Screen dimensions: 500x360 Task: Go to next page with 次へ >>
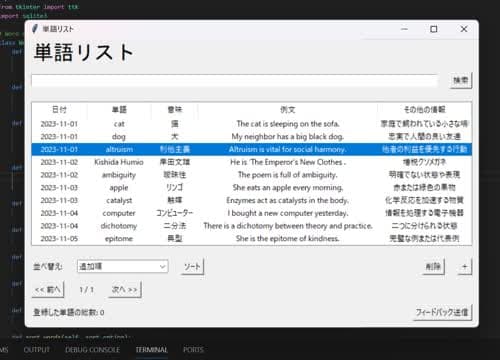125,289
